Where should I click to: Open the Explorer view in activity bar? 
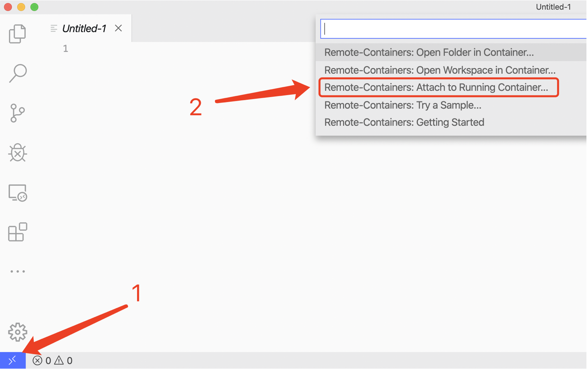coord(17,33)
